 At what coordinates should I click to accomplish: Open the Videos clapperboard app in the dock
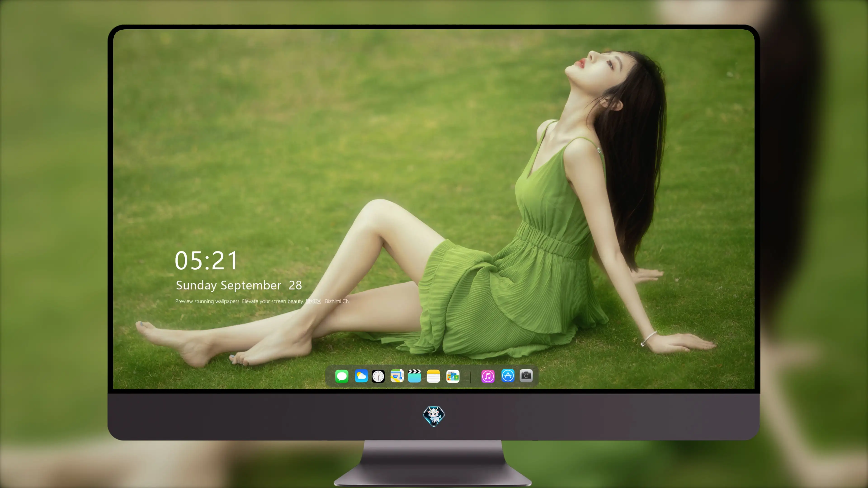point(415,376)
